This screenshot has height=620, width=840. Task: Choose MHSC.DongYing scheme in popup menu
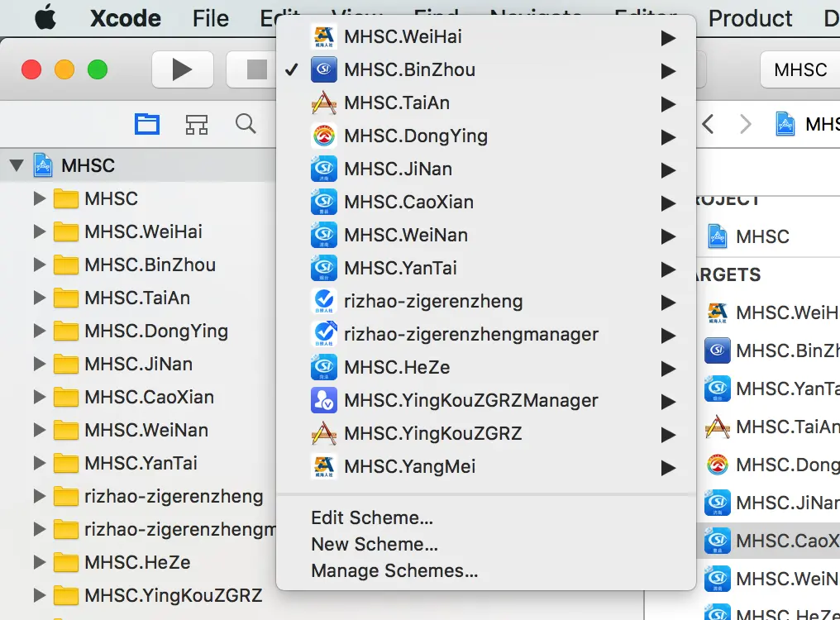click(486, 136)
